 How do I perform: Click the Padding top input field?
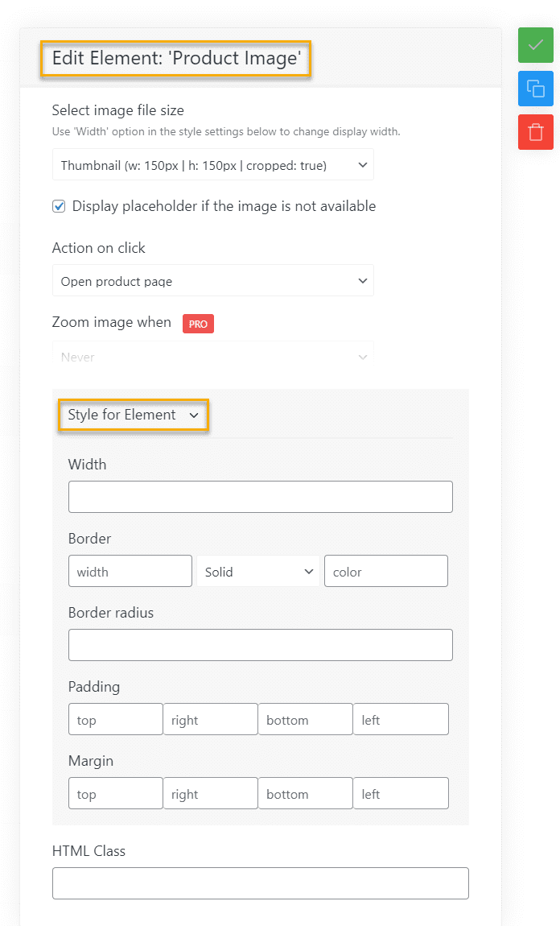pyautogui.click(x=116, y=719)
